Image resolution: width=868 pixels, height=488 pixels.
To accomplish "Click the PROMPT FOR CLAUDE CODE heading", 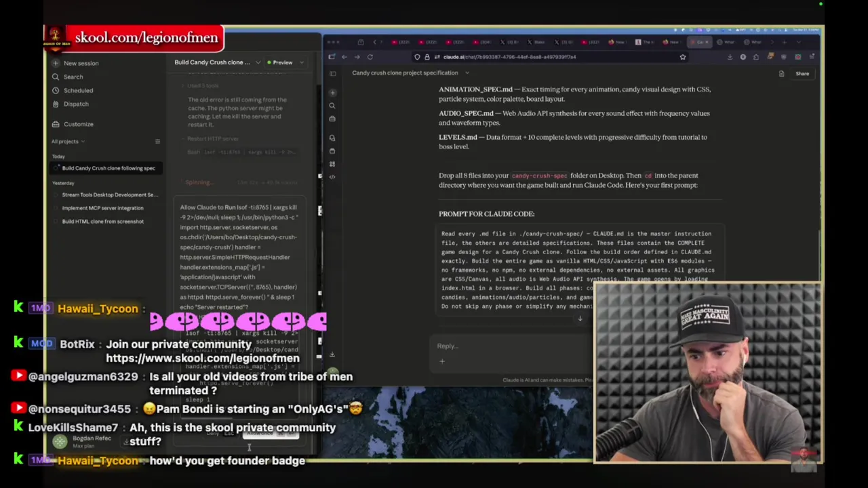I will point(486,214).
